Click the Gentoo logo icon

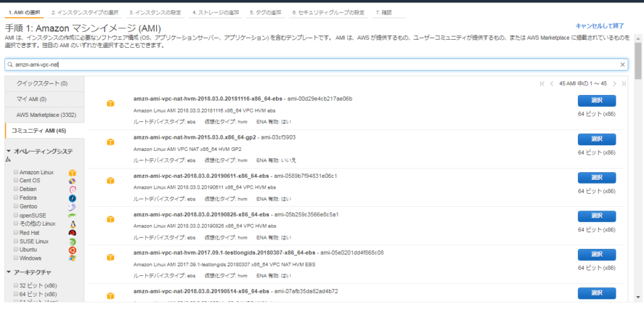pyautogui.click(x=72, y=207)
